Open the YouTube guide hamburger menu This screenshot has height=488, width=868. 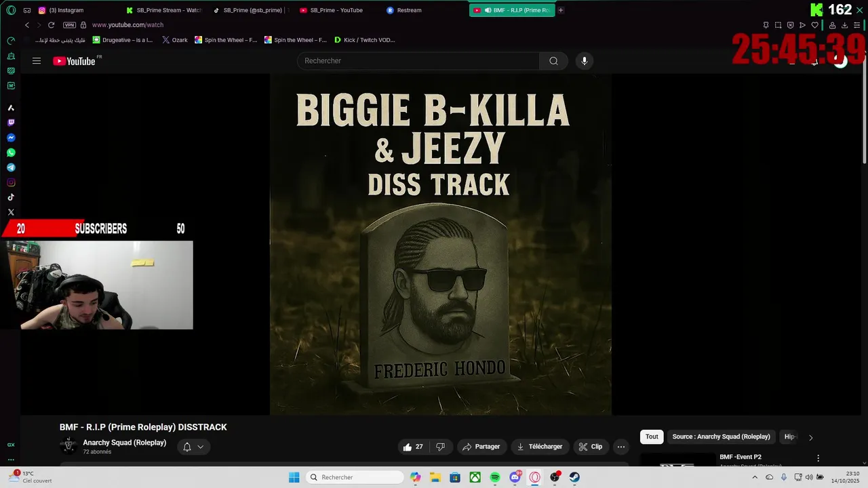[x=37, y=61]
